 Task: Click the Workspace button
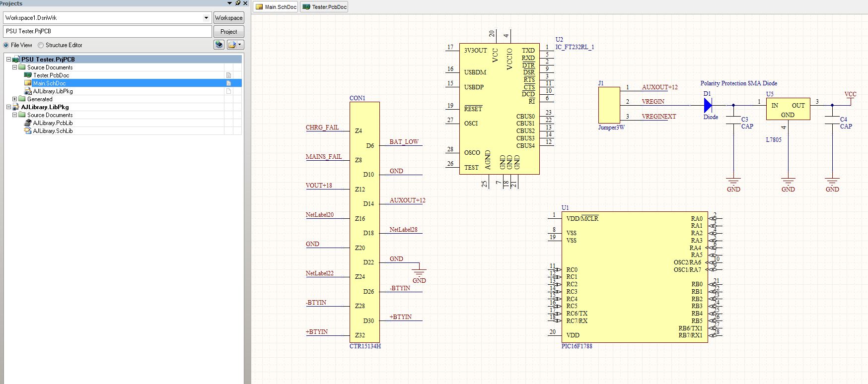[x=229, y=18]
